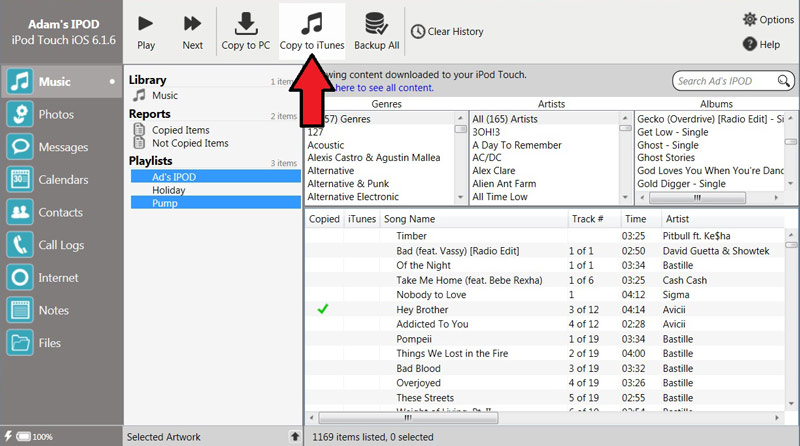Click the Copy to PC icon
This screenshot has height=446, width=800.
coord(246,23)
